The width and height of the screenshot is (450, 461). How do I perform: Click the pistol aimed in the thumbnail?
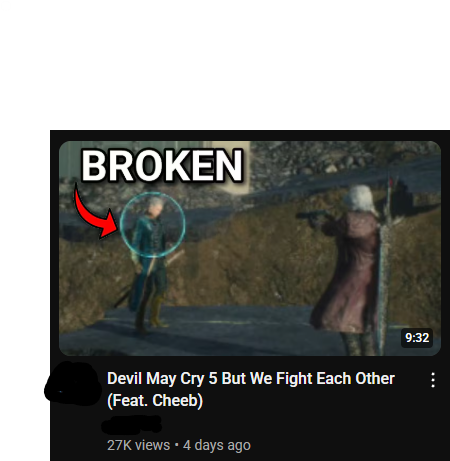point(313,216)
